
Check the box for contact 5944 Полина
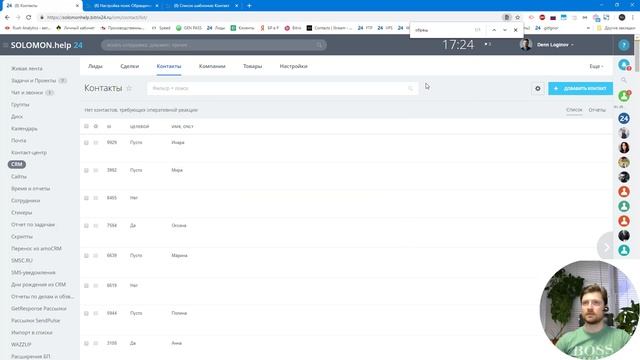(86, 313)
